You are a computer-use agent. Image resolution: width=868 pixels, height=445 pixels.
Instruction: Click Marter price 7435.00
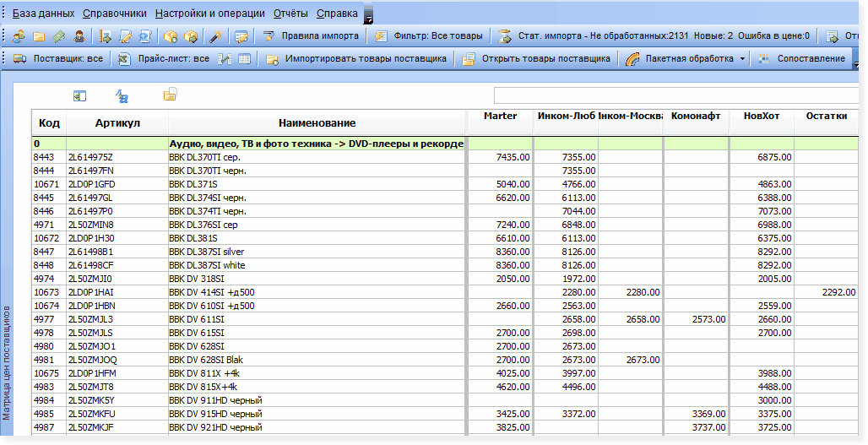(500, 157)
